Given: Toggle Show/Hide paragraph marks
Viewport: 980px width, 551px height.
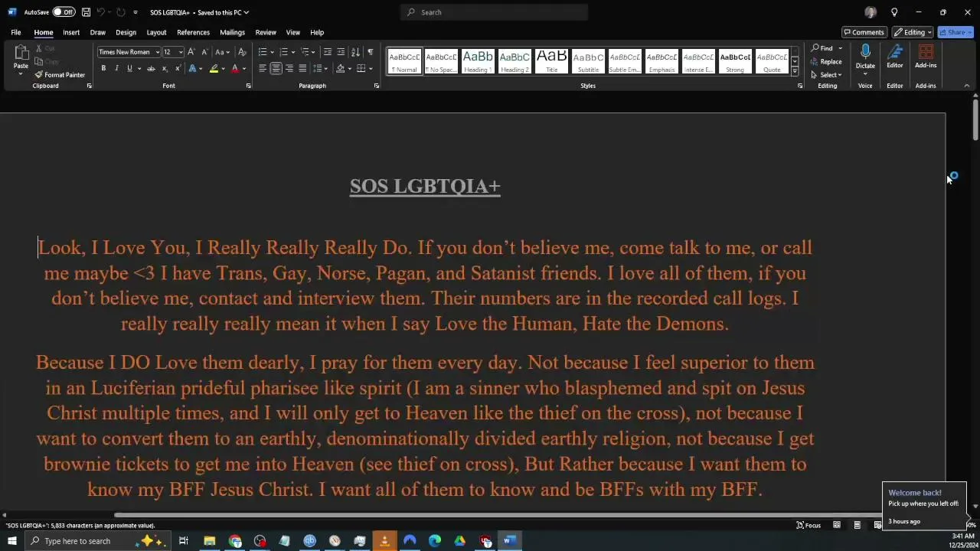Looking at the screenshot, I should [x=370, y=52].
